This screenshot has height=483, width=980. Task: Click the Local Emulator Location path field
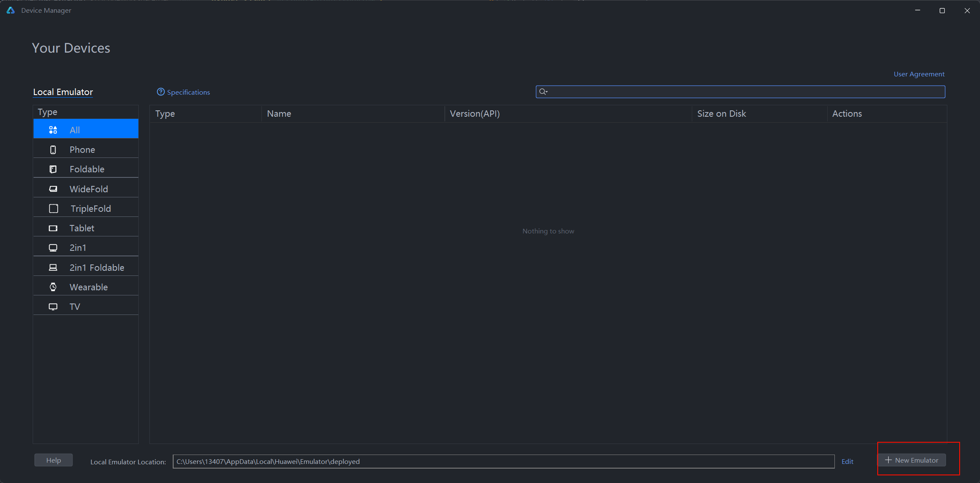point(503,461)
